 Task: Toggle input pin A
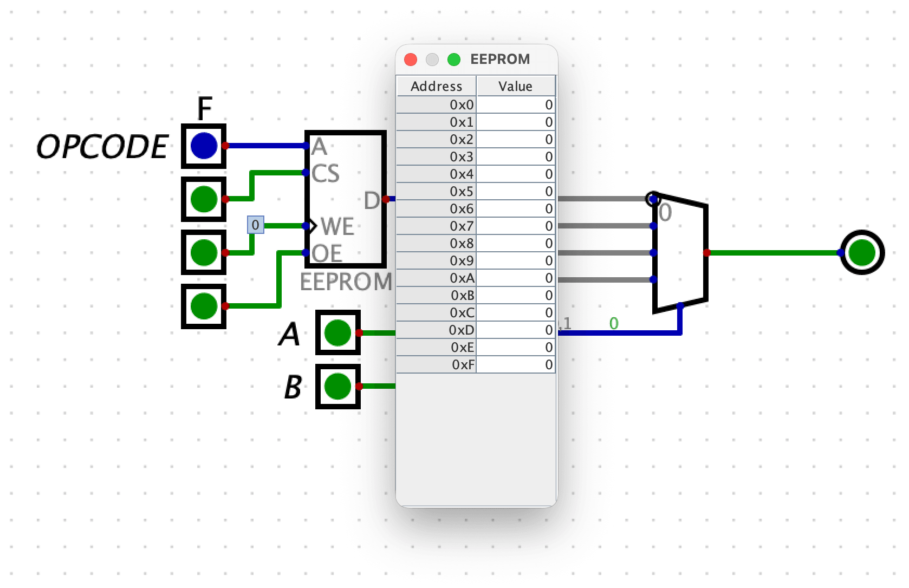pos(338,332)
